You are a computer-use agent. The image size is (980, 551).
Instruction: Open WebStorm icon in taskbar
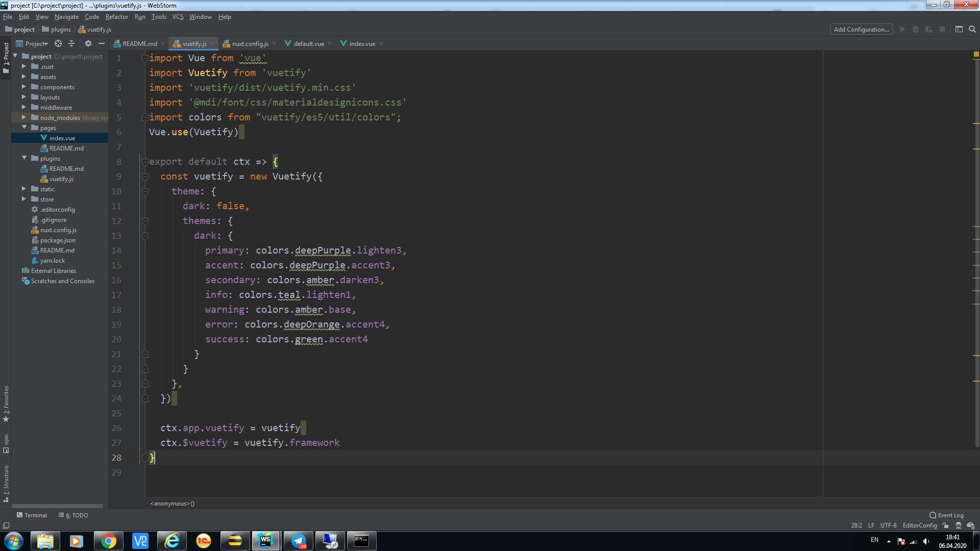[265, 541]
